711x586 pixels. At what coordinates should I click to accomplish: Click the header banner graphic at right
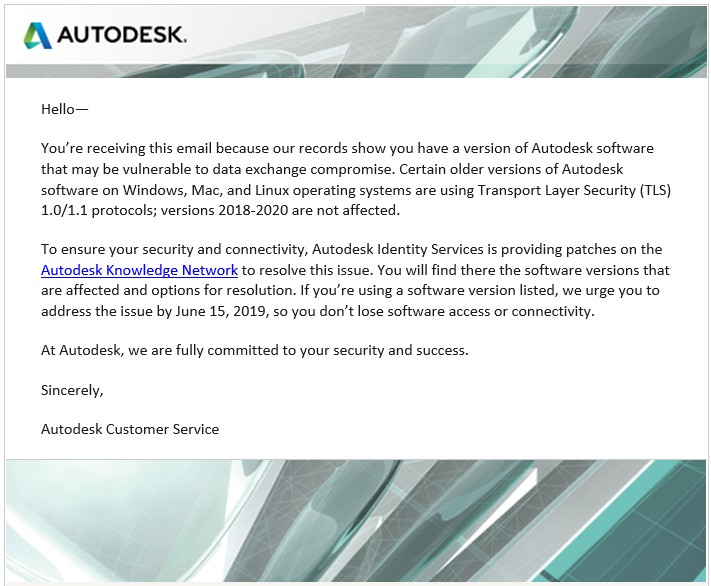coord(499,42)
